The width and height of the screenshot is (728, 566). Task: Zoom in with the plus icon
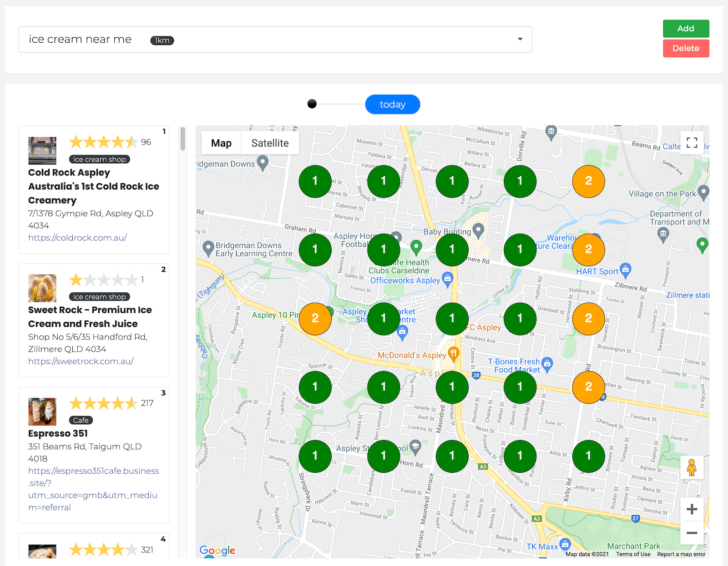692,509
